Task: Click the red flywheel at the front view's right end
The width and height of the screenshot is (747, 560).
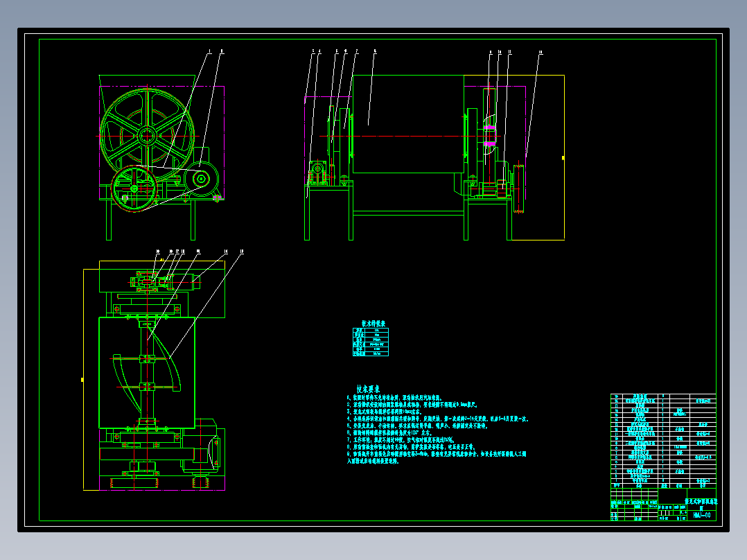Action: [x=519, y=187]
